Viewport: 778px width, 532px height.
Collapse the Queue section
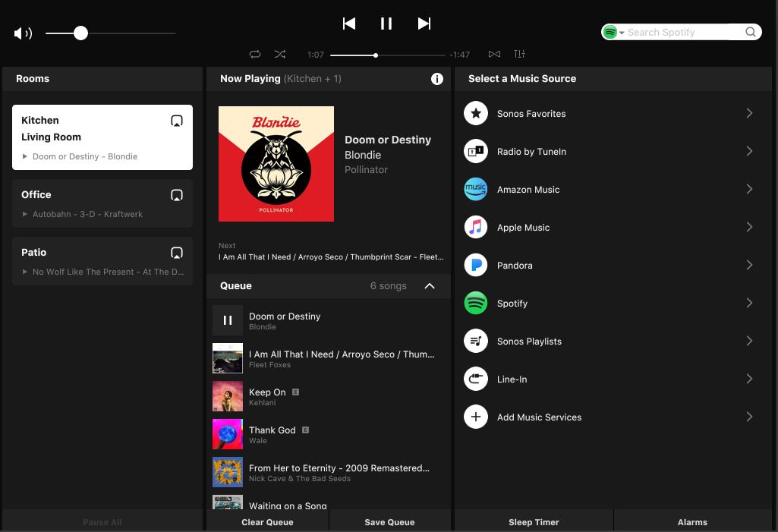coord(430,286)
